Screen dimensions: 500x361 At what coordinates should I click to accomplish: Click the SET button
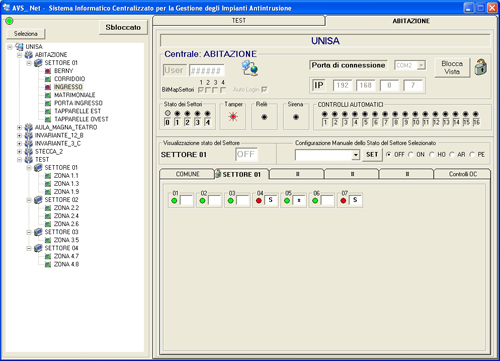pos(372,155)
